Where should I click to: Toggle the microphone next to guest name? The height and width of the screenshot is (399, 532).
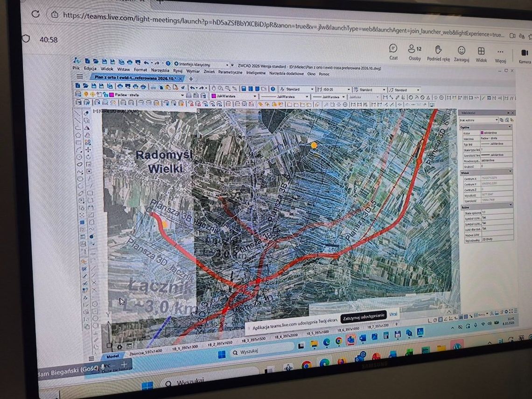coord(104,367)
